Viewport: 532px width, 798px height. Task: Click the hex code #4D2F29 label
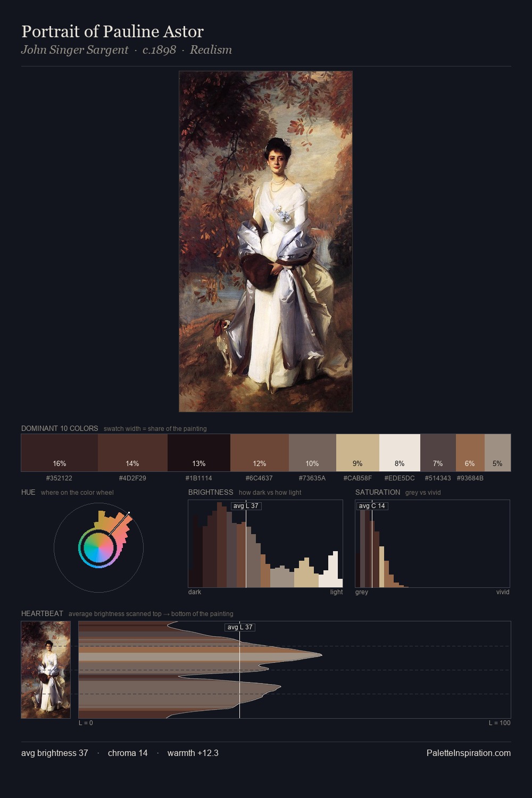(132, 478)
